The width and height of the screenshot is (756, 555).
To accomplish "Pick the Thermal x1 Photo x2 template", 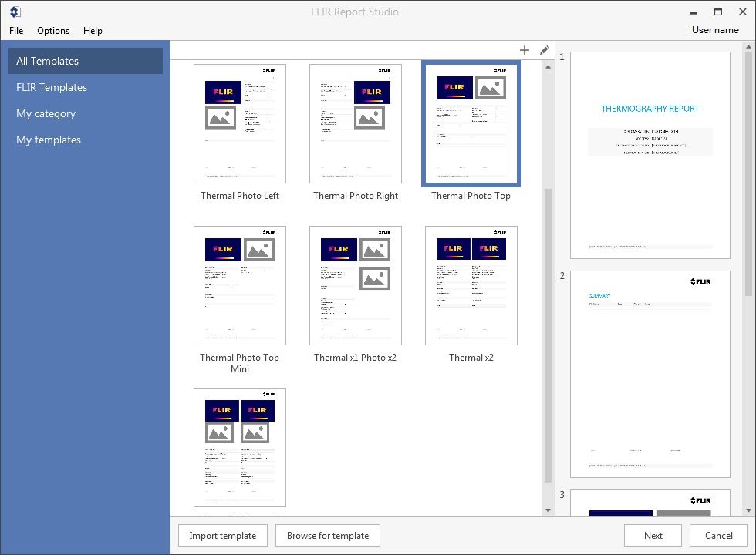I will click(356, 286).
